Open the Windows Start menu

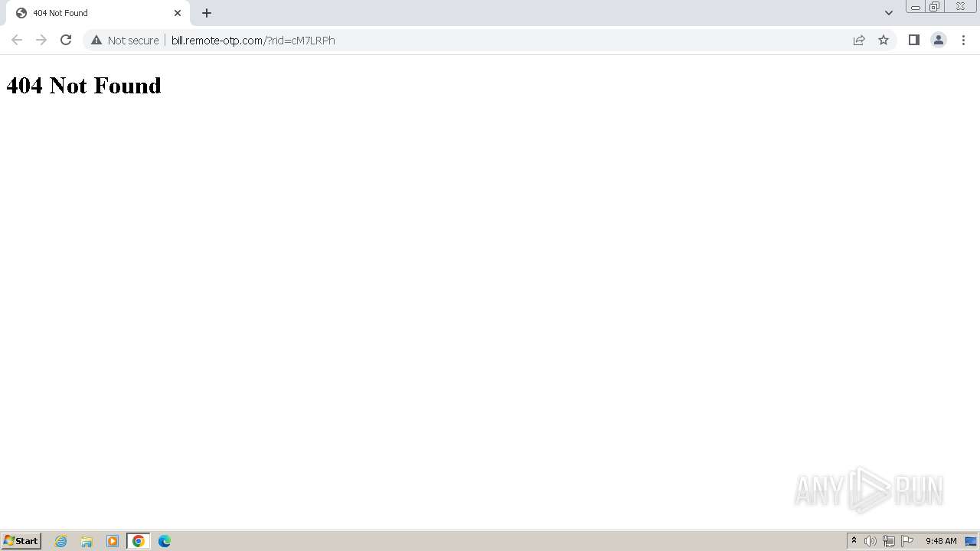pyautogui.click(x=21, y=541)
